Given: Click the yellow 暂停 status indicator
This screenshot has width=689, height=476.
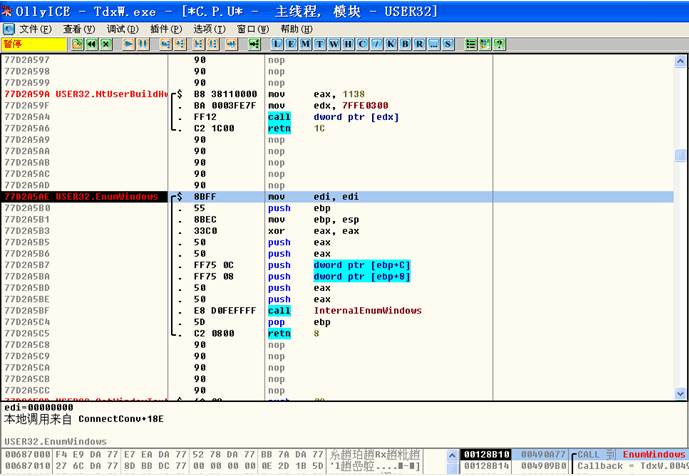Looking at the screenshot, I should [x=34, y=44].
